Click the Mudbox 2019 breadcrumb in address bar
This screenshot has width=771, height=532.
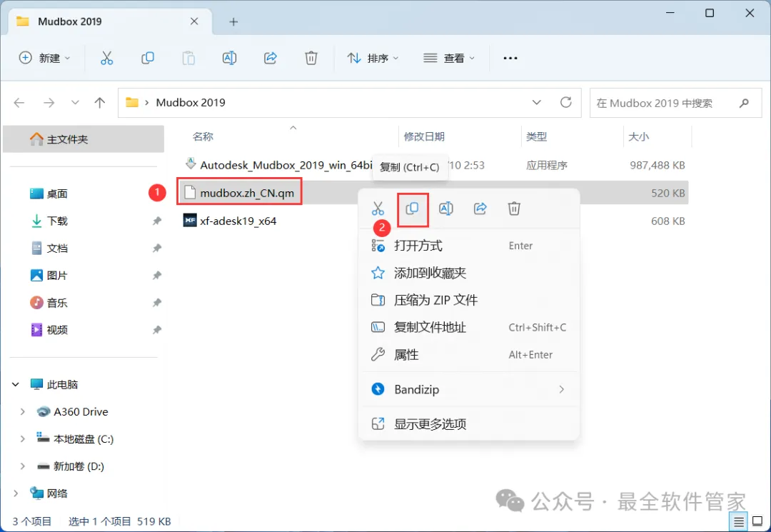pos(191,102)
